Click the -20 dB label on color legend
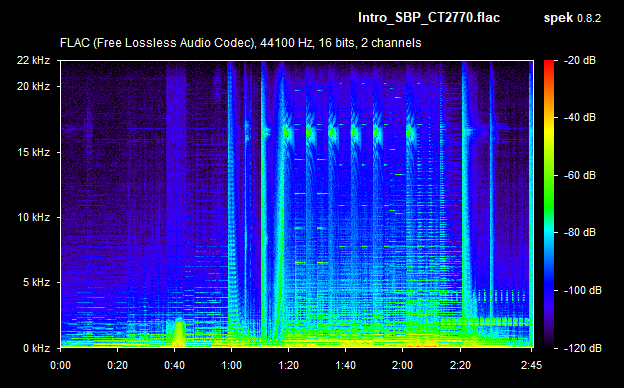 pos(580,60)
